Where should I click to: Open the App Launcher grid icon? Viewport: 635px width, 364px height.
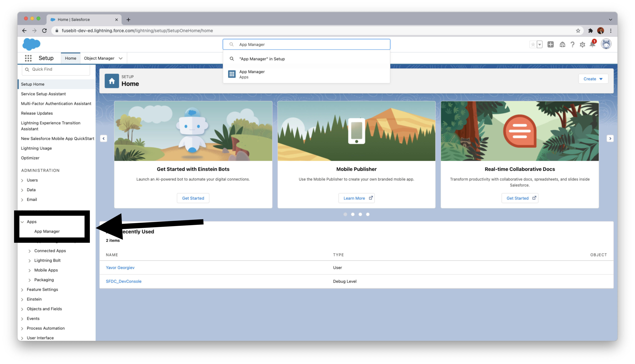(28, 58)
